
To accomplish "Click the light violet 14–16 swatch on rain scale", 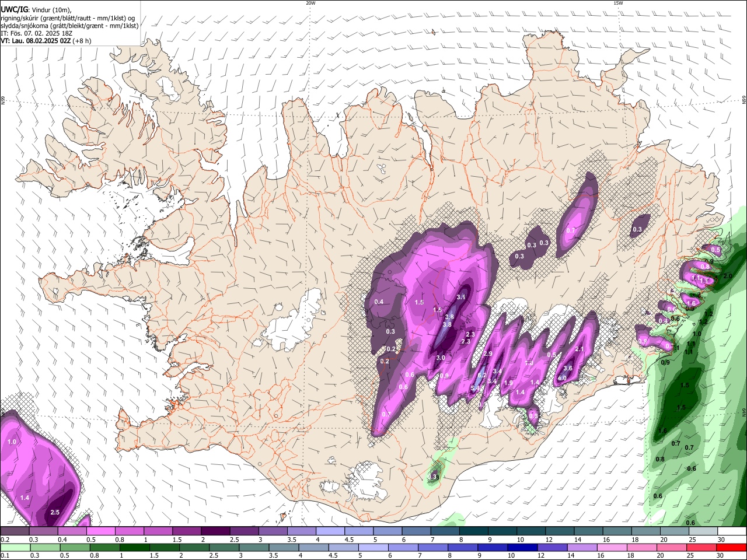I will pyautogui.click(x=581, y=547).
